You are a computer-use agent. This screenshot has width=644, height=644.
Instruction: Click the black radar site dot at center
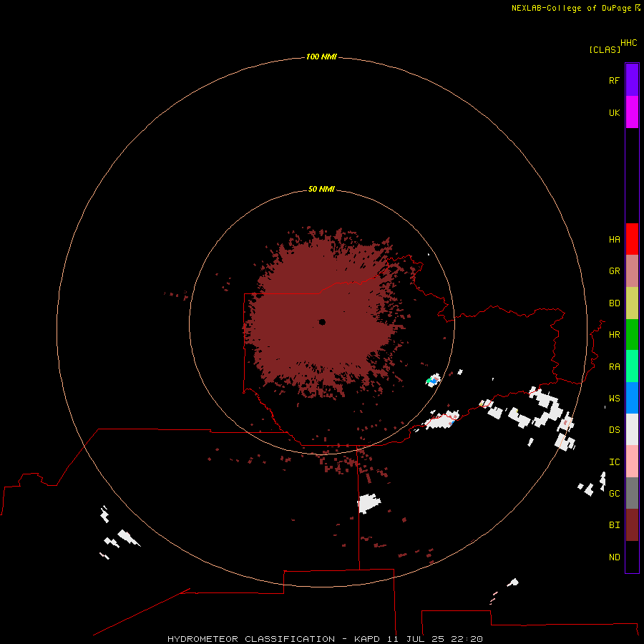(322, 322)
